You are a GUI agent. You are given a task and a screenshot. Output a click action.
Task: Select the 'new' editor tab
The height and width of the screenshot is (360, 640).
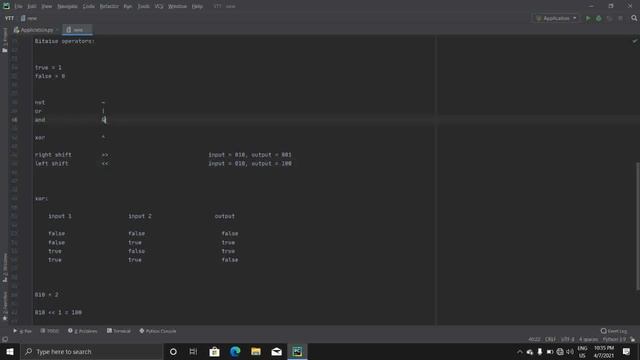[x=77, y=30]
